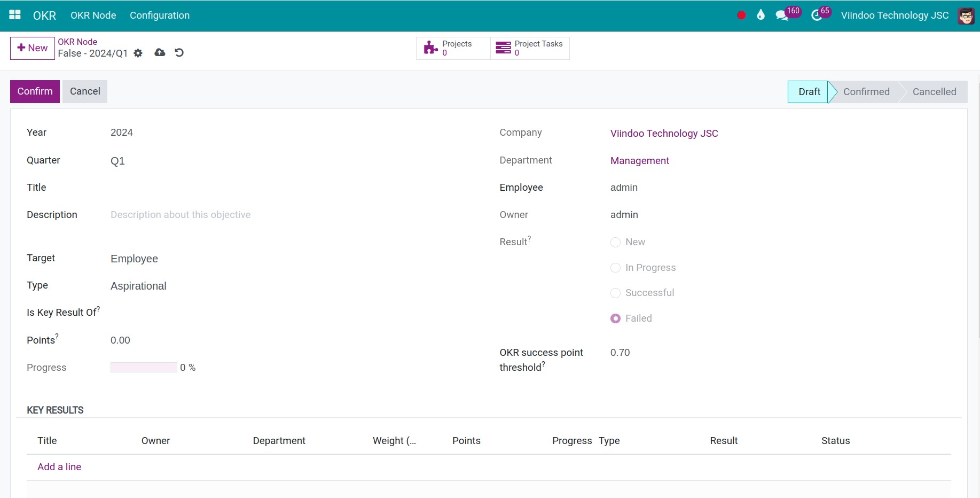This screenshot has height=498, width=980.
Task: Add a line to Key Results
Action: click(x=59, y=467)
